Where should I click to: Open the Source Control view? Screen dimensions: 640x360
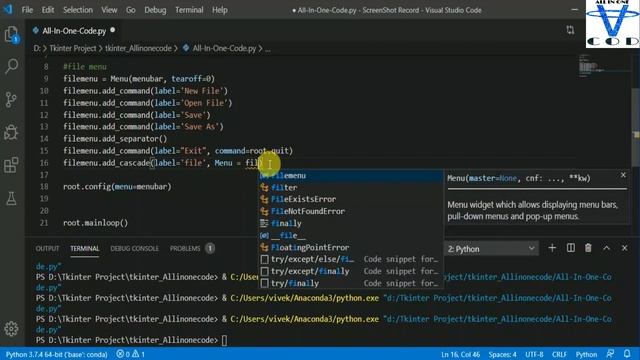pyautogui.click(x=11, y=99)
